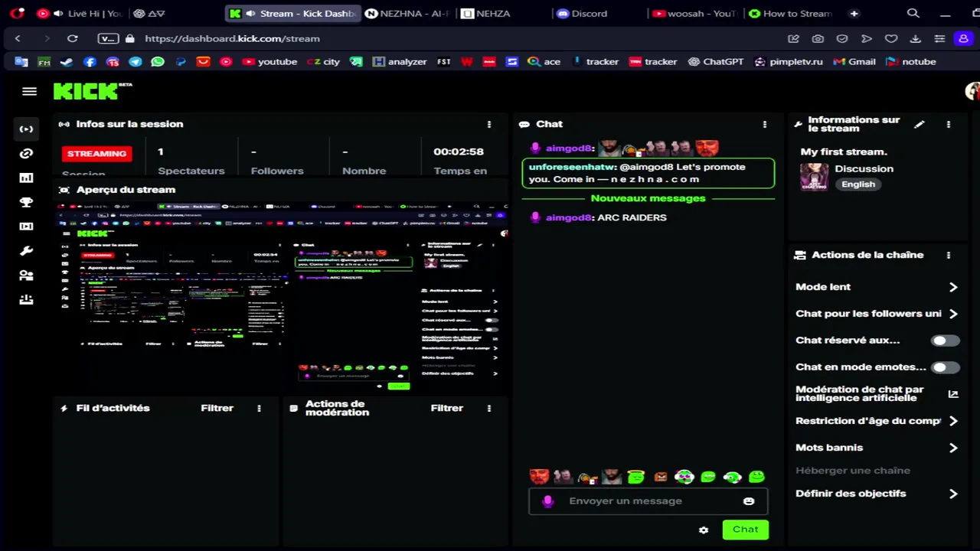
Task: Open Infos sur la session options menu
Action: click(x=489, y=124)
